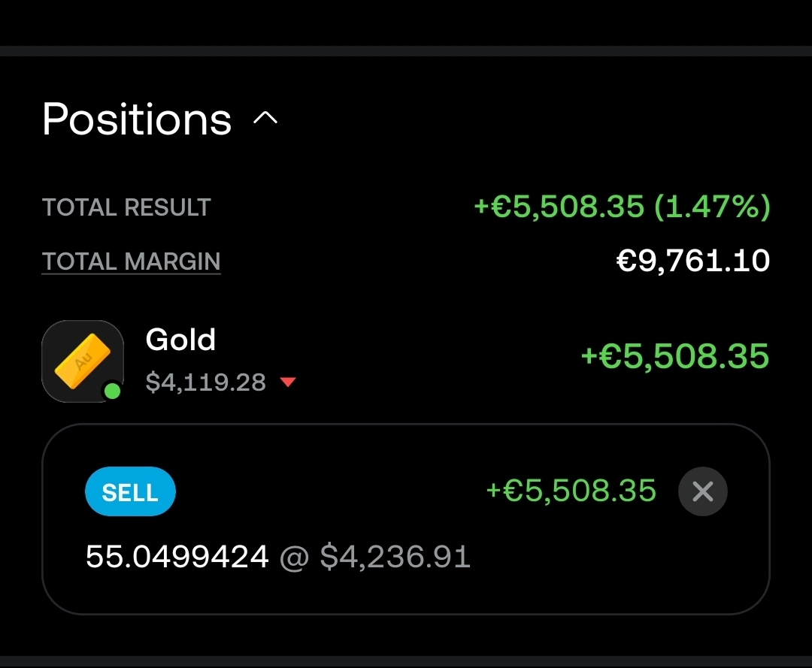The width and height of the screenshot is (812, 668).
Task: Click the @ symbol in position details
Action: click(294, 558)
